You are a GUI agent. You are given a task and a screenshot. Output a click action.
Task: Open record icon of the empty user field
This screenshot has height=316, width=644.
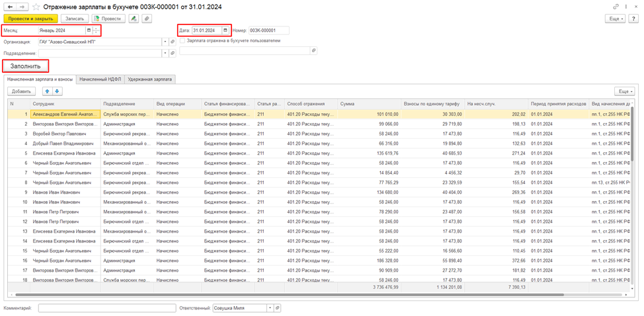(313, 50)
